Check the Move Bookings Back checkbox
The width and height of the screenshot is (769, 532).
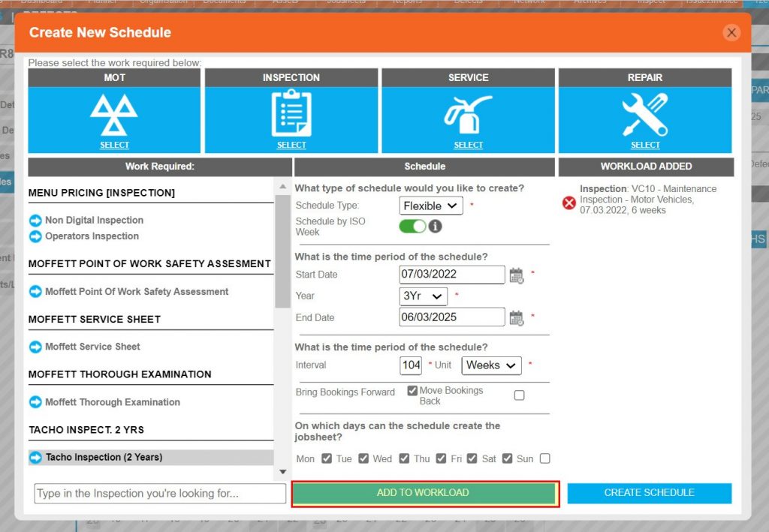click(519, 395)
